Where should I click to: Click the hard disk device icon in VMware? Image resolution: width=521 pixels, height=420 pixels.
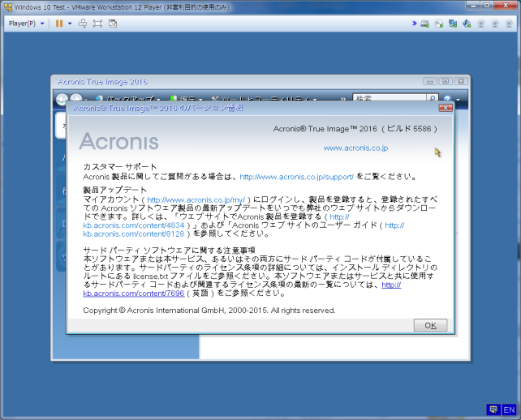[424, 24]
